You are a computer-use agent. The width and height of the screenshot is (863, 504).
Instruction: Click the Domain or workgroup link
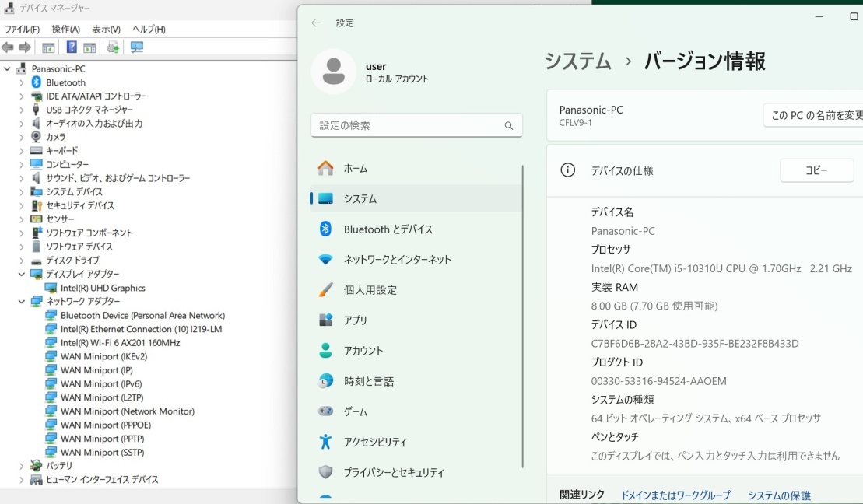pos(675,495)
